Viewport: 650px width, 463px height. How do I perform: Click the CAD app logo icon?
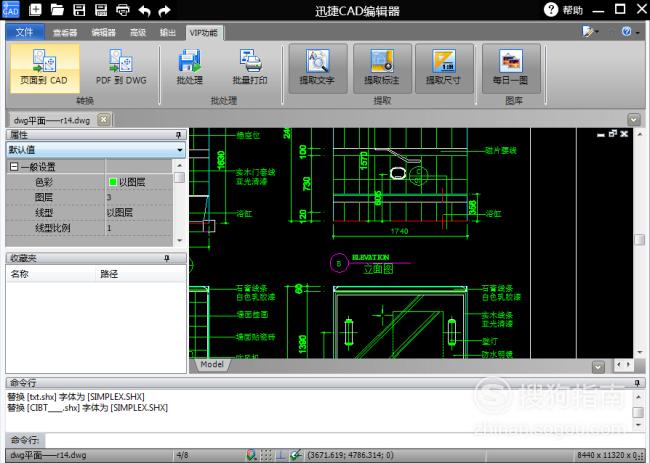(10, 9)
